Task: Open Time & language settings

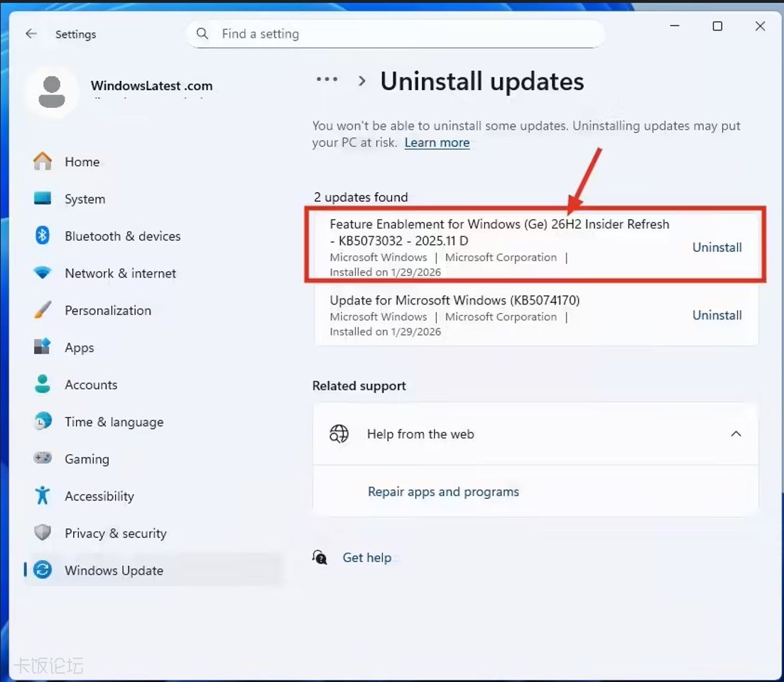Action: coord(114,422)
